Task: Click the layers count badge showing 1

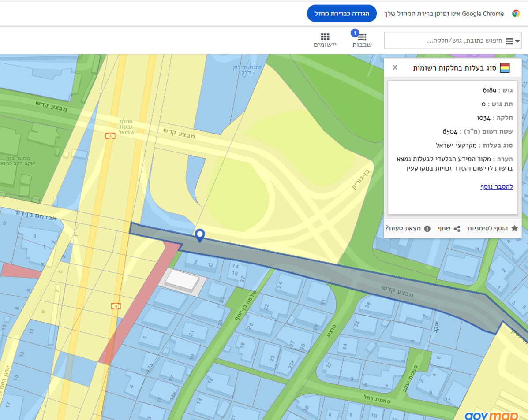Action: coord(355,33)
